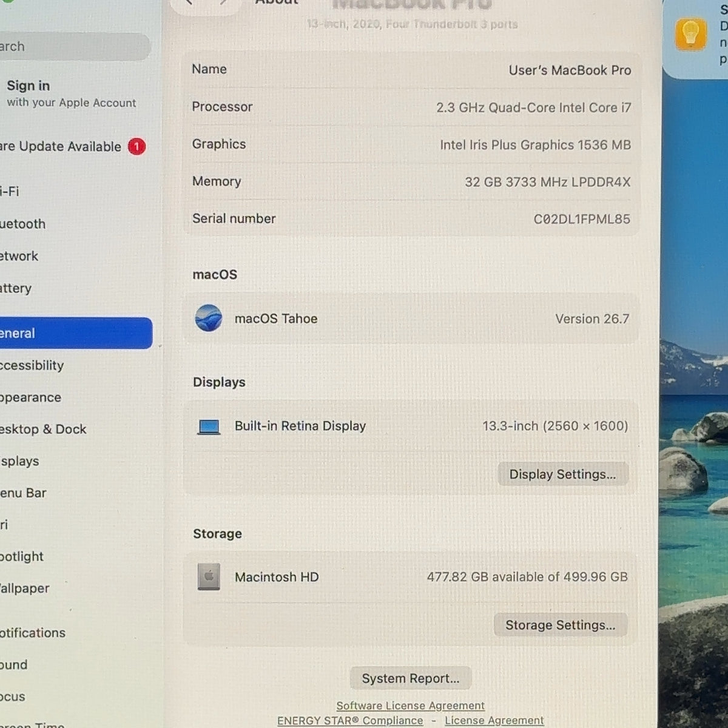The image size is (728, 728).
Task: Open Accessibility settings in sidebar
Action: [x=32, y=365]
